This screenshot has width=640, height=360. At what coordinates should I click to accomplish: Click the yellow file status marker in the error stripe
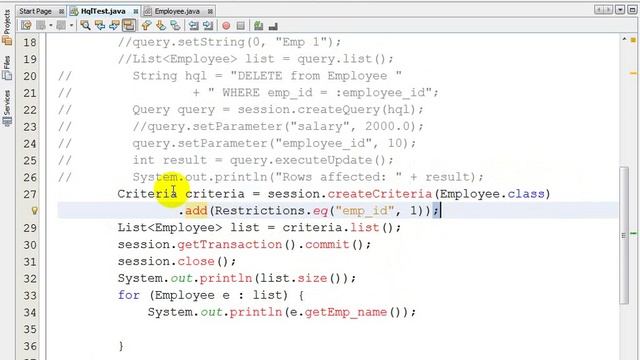click(x=633, y=40)
